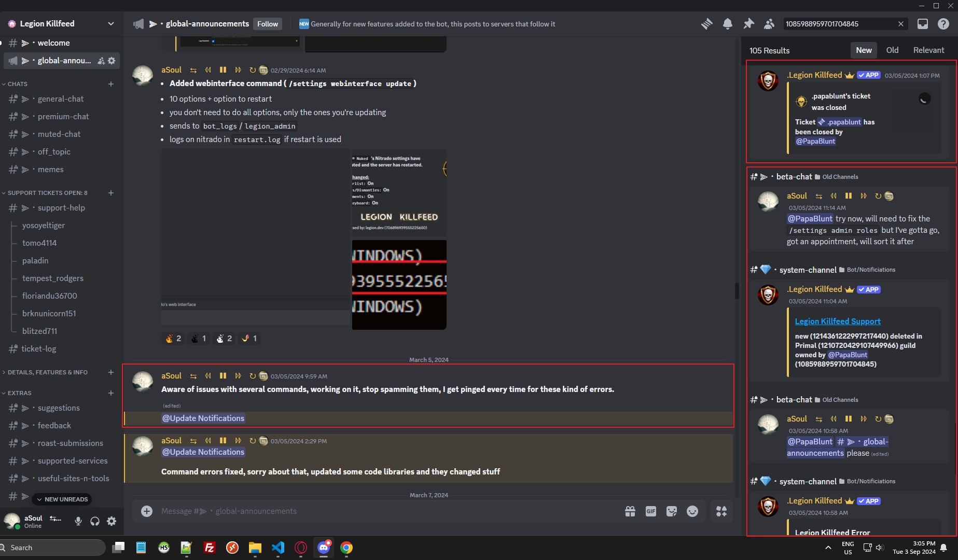Screen dimensions: 958x560
Task: Sort search results by Old
Action: tap(892, 50)
